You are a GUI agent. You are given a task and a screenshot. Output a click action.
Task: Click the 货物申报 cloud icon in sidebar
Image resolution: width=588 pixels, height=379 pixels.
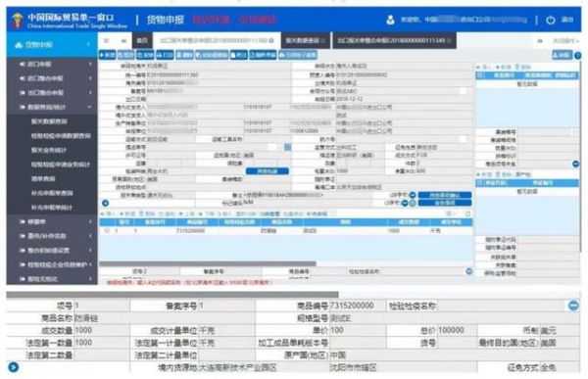pyautogui.click(x=19, y=45)
